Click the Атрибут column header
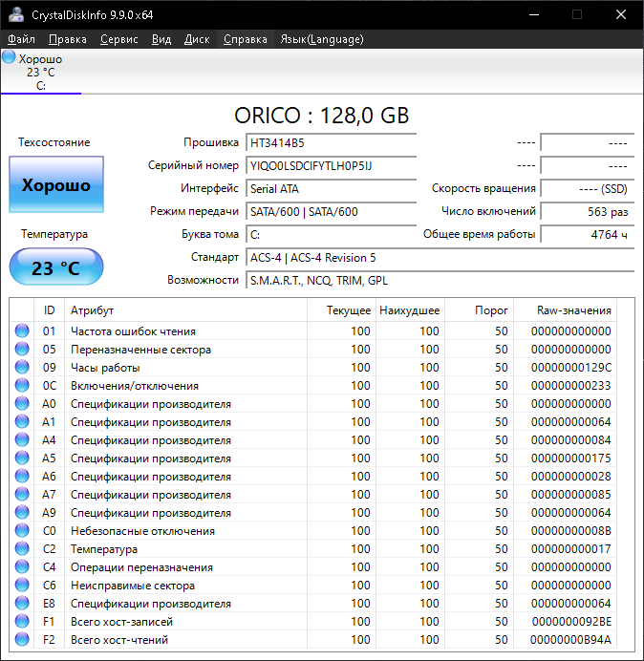 (185, 310)
